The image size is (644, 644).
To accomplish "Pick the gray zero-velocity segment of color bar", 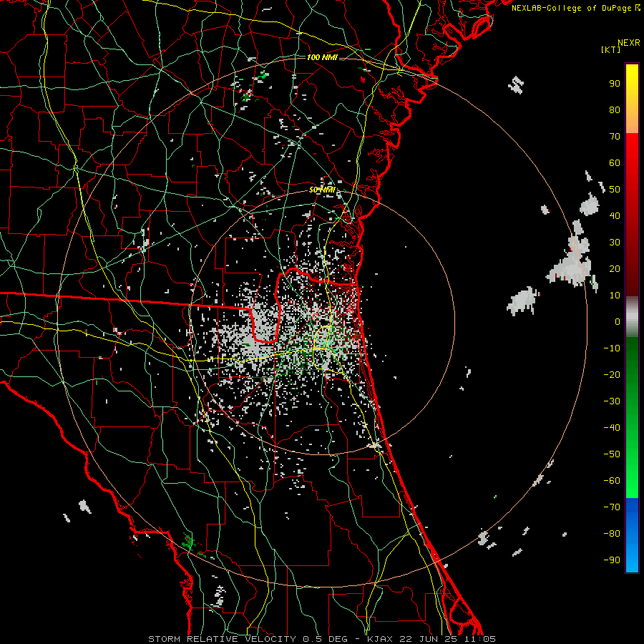I will tap(632, 317).
